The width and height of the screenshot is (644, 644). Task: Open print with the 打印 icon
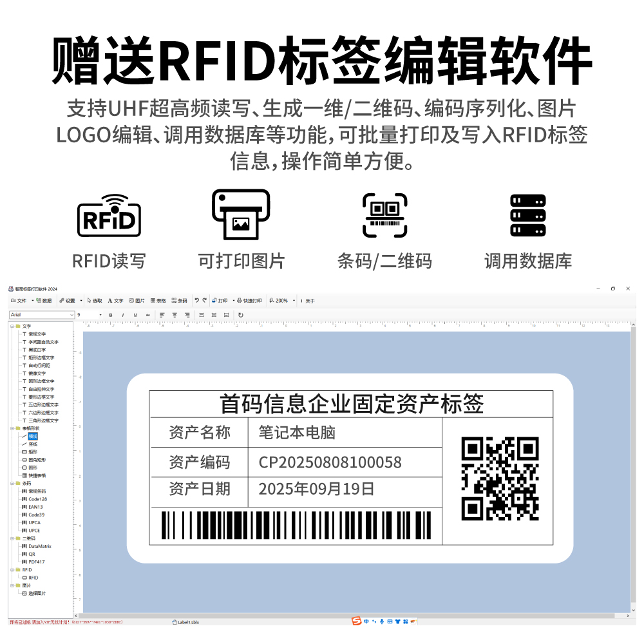pyautogui.click(x=220, y=300)
